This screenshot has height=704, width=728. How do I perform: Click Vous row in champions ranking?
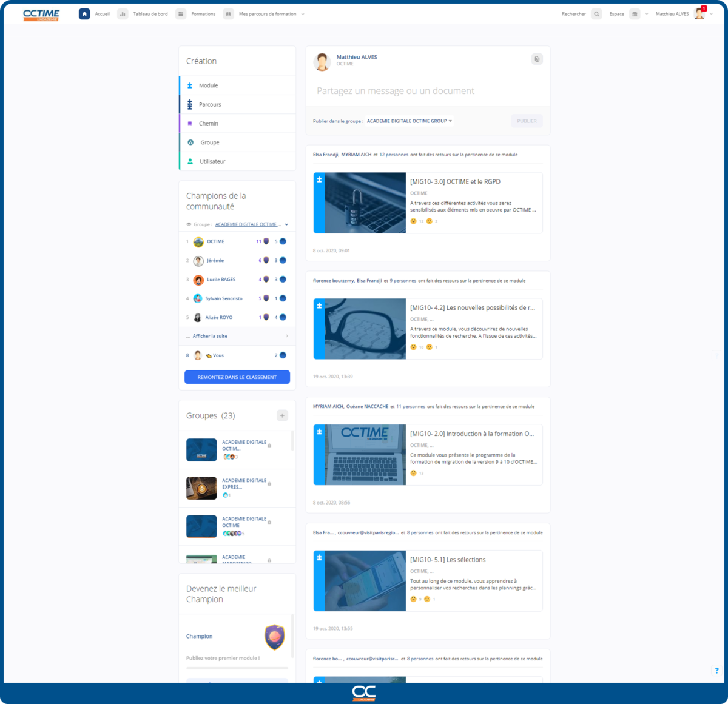coord(237,355)
